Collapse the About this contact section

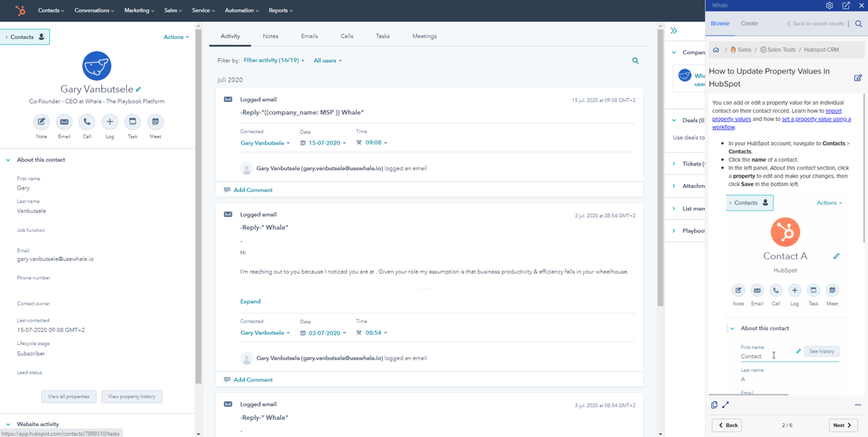tap(8, 160)
